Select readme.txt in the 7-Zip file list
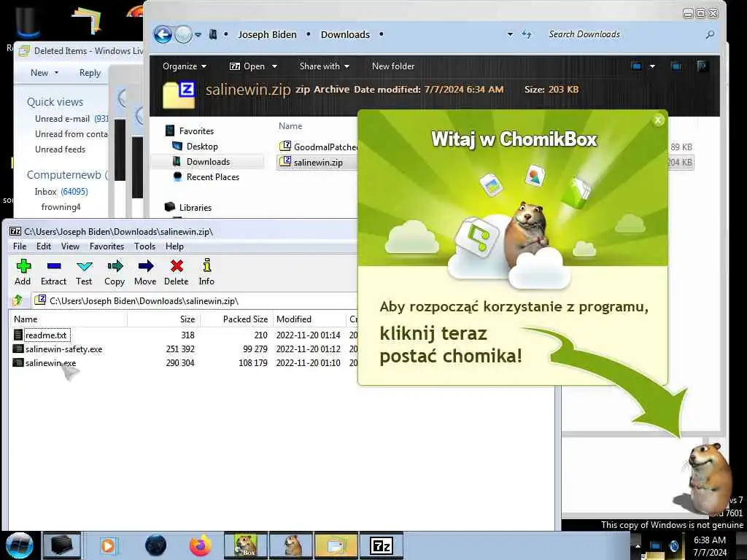 [46, 335]
